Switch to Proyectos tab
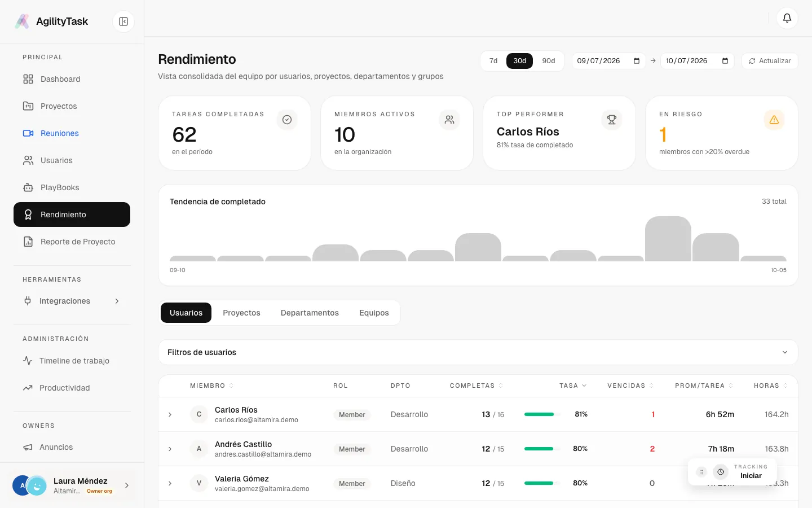This screenshot has width=812, height=508. pos(241,313)
